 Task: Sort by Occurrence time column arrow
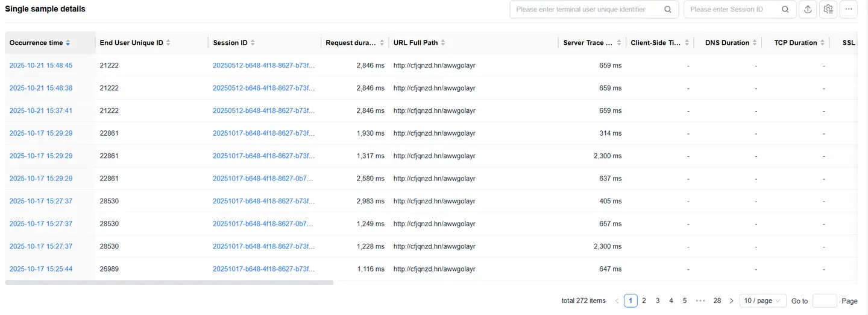click(68, 43)
